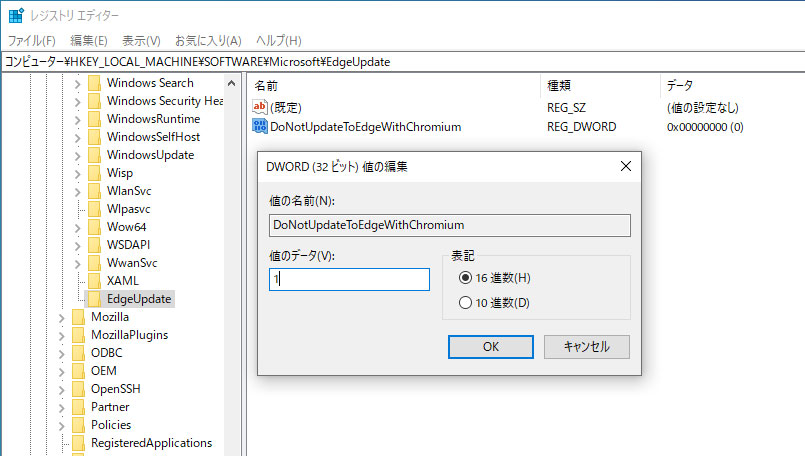Click the EdgeUpdate folder icon

[x=94, y=298]
